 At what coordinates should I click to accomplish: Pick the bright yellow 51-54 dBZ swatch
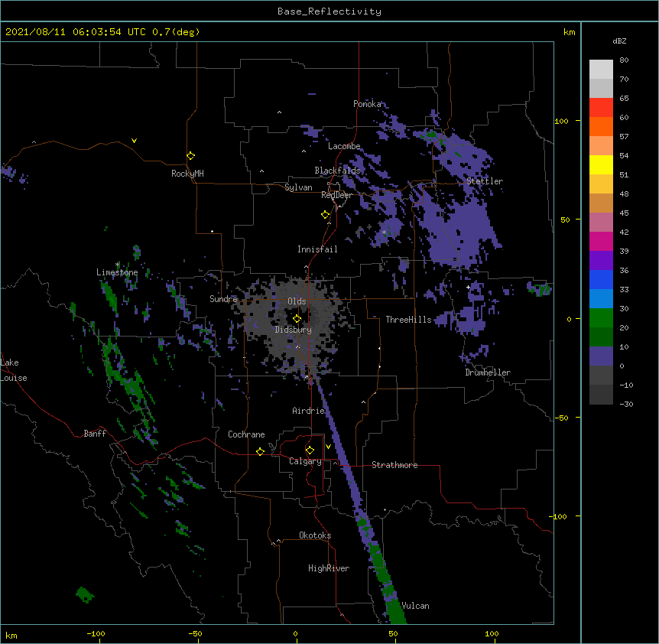pyautogui.click(x=601, y=164)
